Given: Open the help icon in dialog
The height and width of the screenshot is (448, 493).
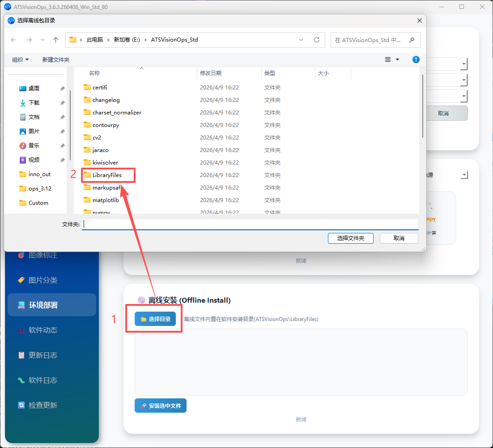Looking at the screenshot, I should [x=416, y=59].
